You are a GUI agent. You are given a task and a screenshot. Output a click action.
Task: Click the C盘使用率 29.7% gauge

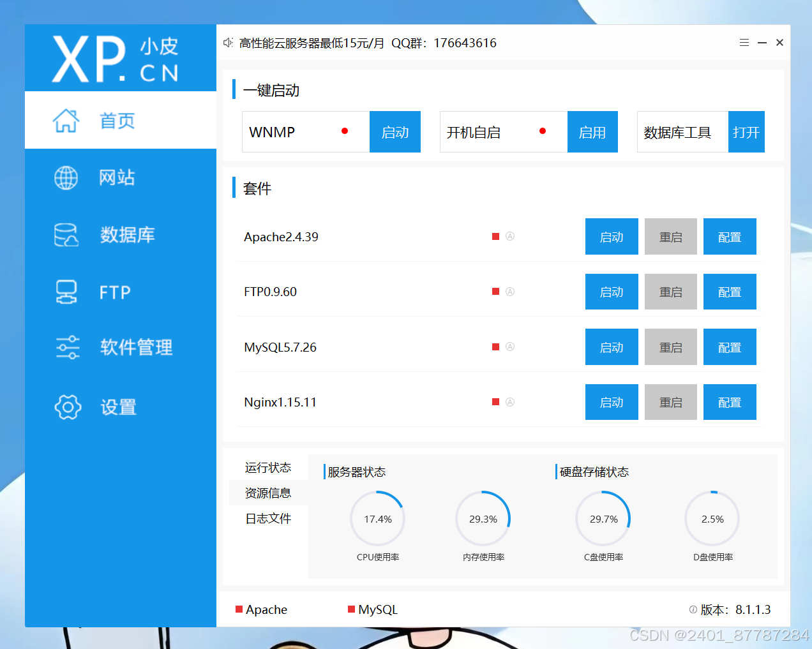[x=603, y=519]
